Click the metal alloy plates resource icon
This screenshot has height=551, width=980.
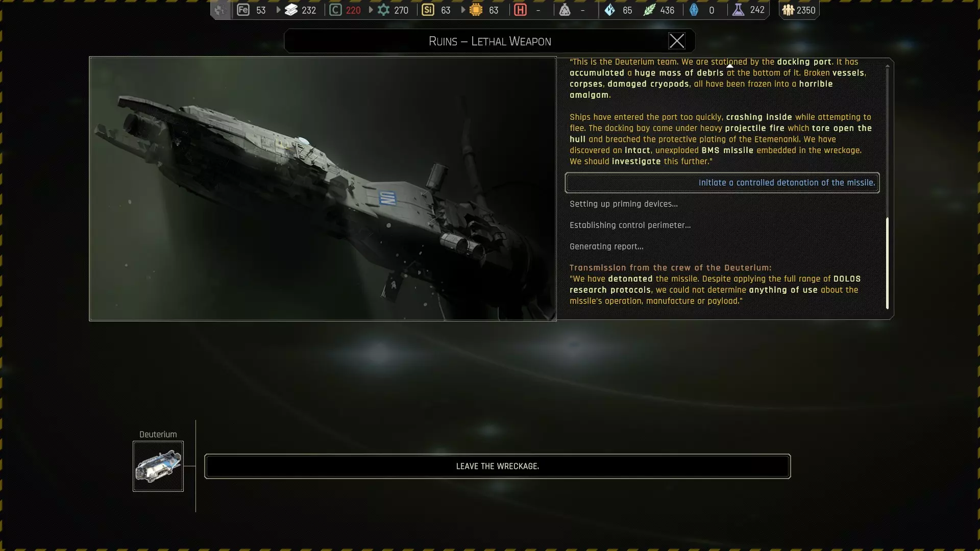pyautogui.click(x=291, y=10)
